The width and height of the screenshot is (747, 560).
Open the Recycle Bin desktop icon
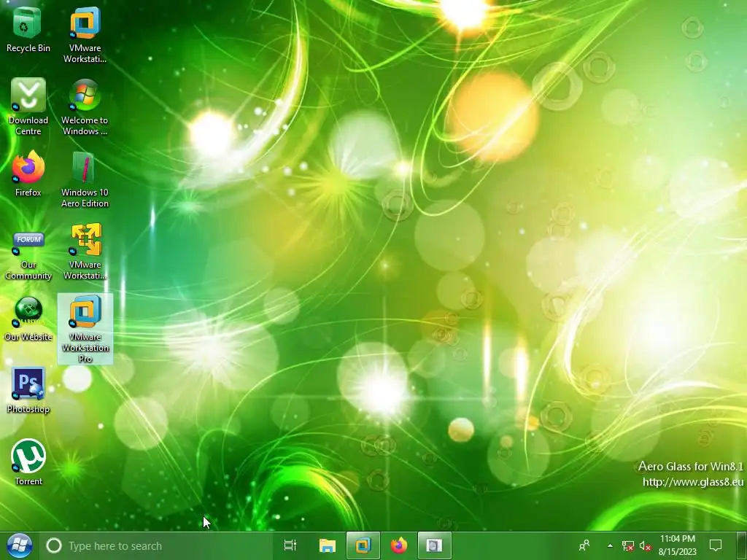coord(28,30)
